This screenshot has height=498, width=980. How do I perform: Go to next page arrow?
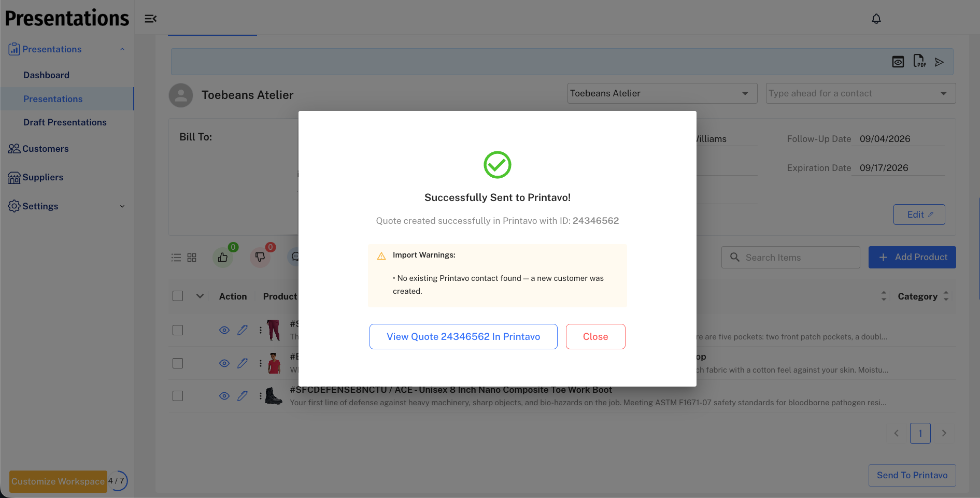point(944,433)
